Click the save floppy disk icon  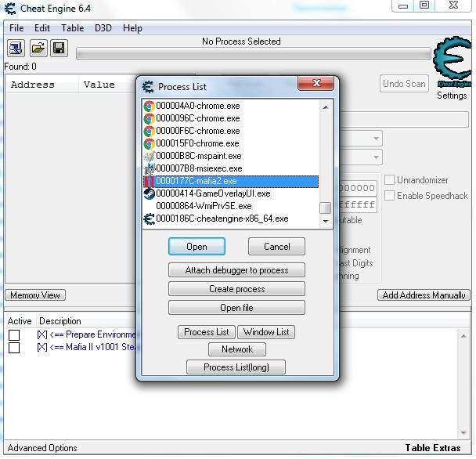coord(59,48)
